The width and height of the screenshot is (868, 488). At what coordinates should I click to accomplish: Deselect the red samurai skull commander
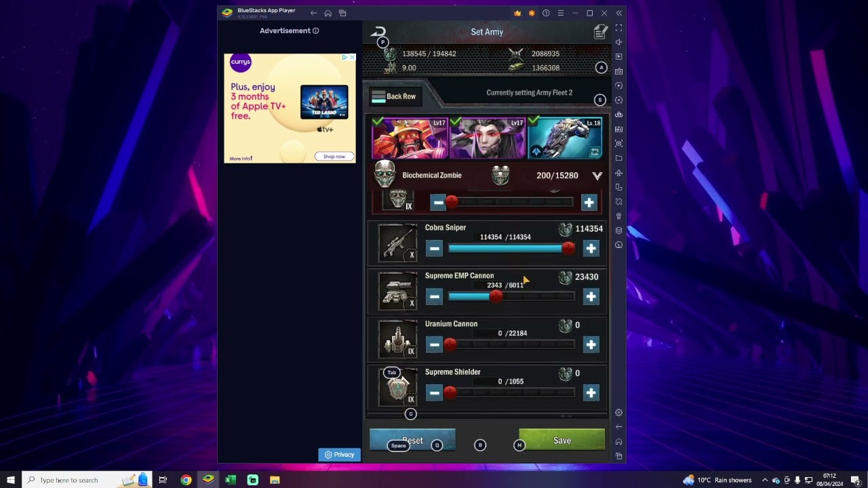409,138
